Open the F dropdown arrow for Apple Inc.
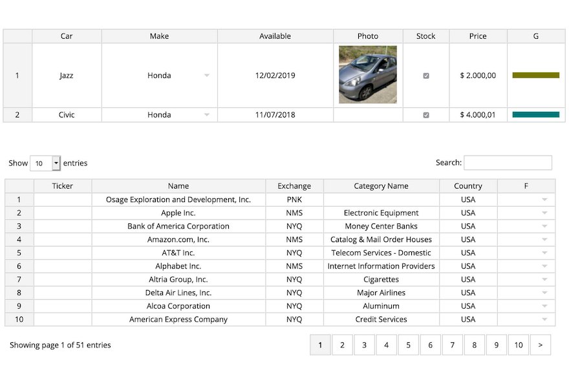569x392 pixels. (x=544, y=213)
